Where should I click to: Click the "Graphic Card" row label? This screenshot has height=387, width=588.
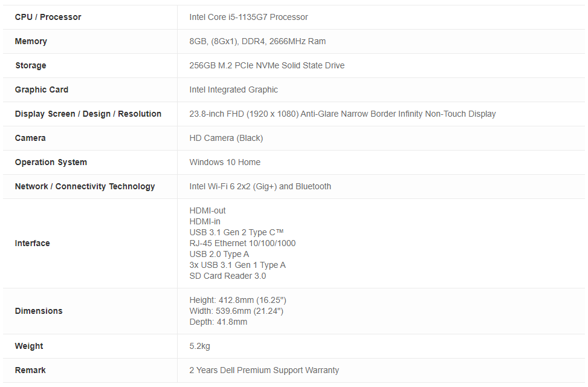click(x=41, y=89)
